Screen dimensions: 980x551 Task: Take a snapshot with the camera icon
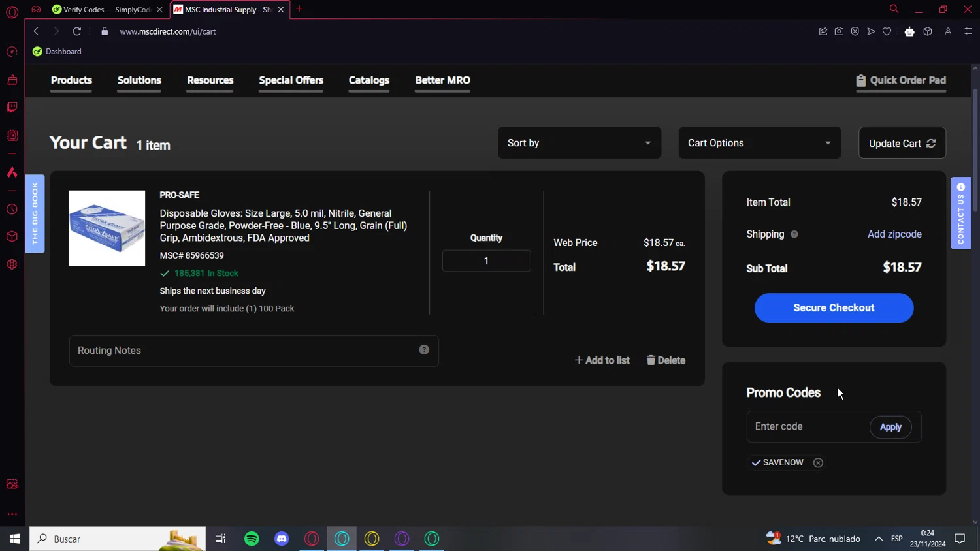(x=839, y=31)
